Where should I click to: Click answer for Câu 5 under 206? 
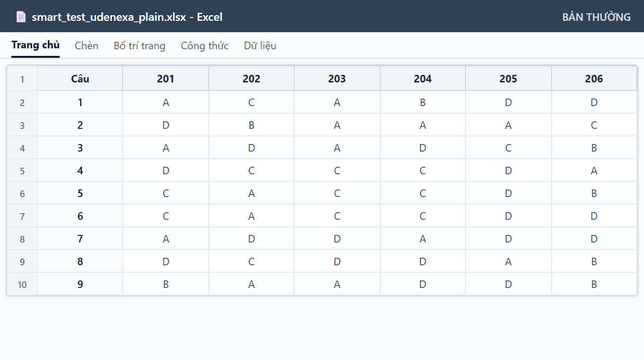coord(594,193)
